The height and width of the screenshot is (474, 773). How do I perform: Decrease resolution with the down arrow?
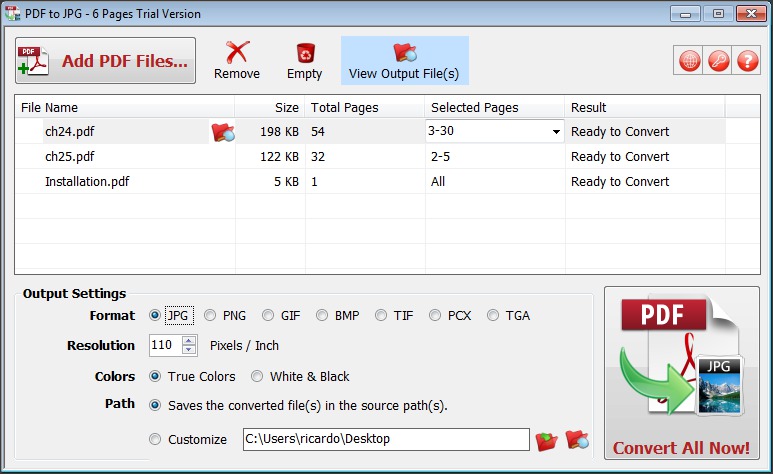[x=189, y=350]
